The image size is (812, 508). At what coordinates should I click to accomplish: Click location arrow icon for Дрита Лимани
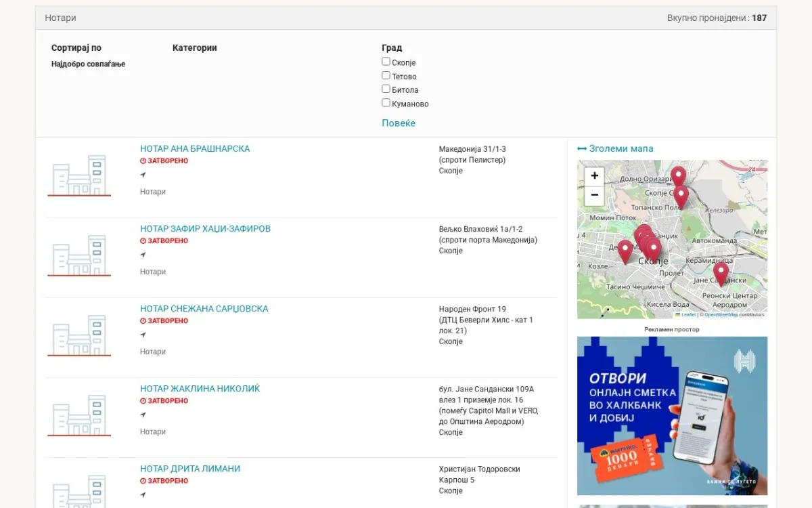click(x=143, y=494)
